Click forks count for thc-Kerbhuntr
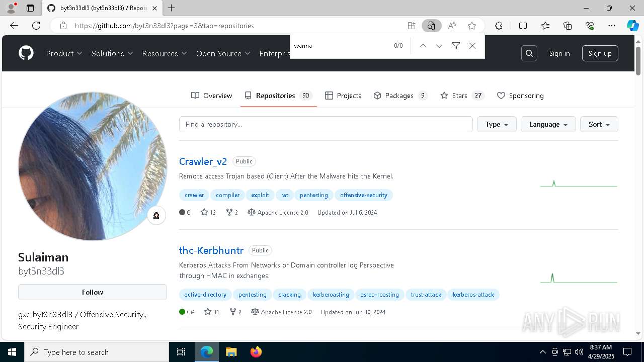 point(235,312)
